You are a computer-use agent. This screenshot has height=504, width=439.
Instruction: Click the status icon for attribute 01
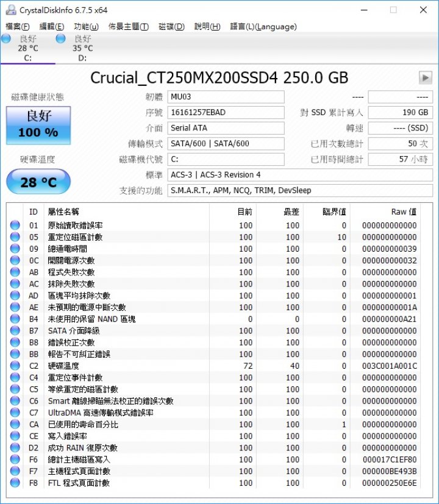pyautogui.click(x=15, y=225)
